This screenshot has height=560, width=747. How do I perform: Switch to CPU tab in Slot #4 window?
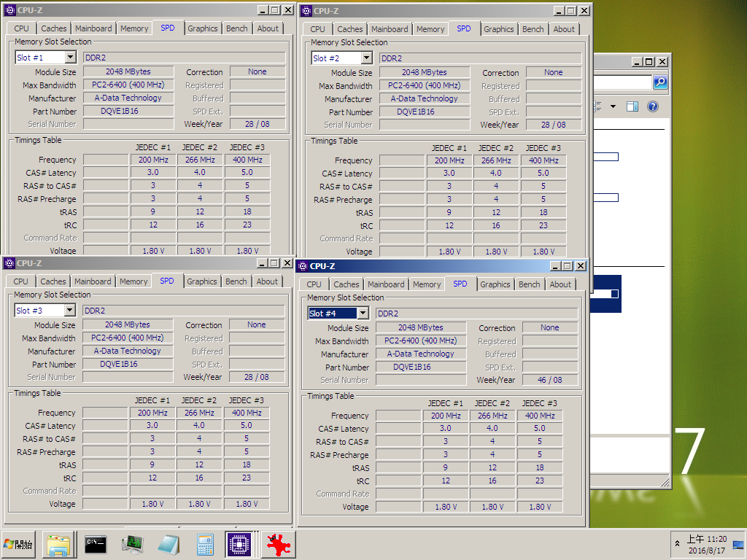pos(314,284)
